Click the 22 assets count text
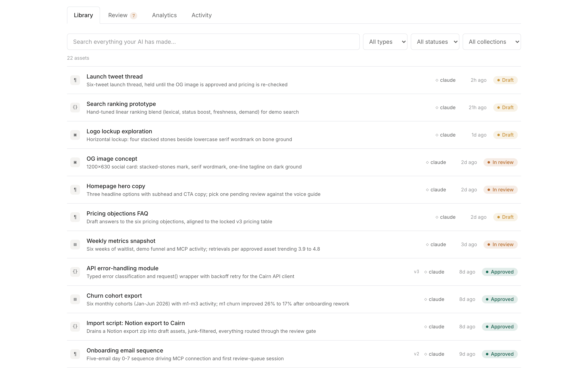This screenshot has height=368, width=588. tap(78, 58)
